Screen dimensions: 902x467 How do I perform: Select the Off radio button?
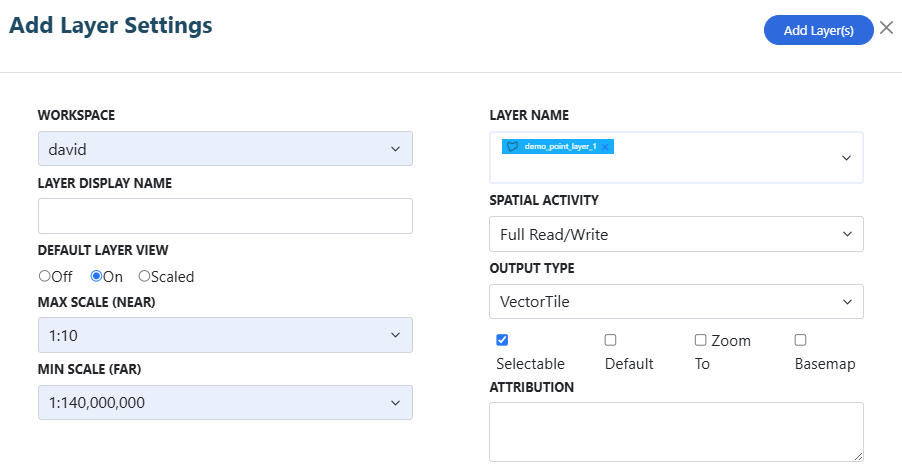tap(44, 276)
